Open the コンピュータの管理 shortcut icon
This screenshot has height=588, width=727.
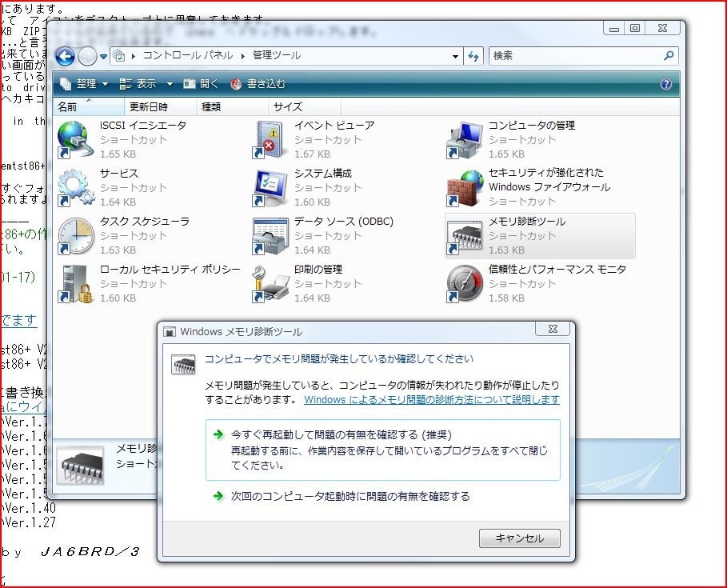[464, 139]
